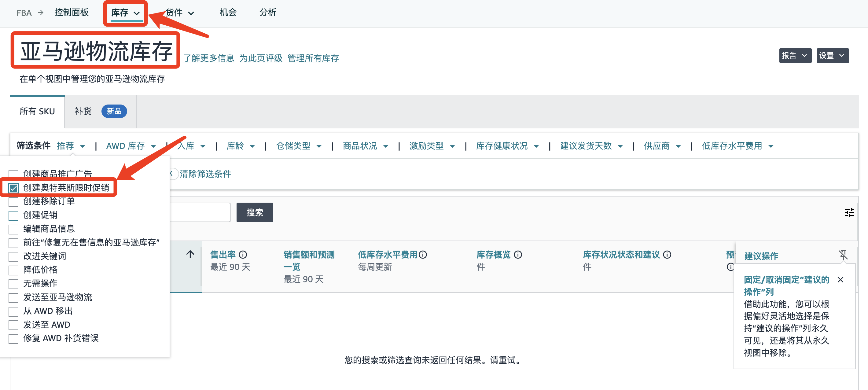Open the 库存 navigation menu
Image resolution: width=868 pixels, height=390 pixels.
pyautogui.click(x=125, y=13)
